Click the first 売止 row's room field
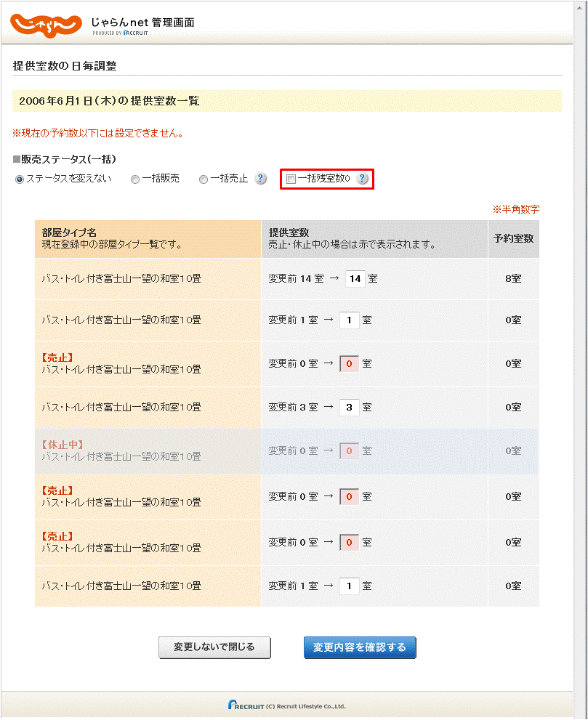The height and width of the screenshot is (720, 588). [349, 363]
